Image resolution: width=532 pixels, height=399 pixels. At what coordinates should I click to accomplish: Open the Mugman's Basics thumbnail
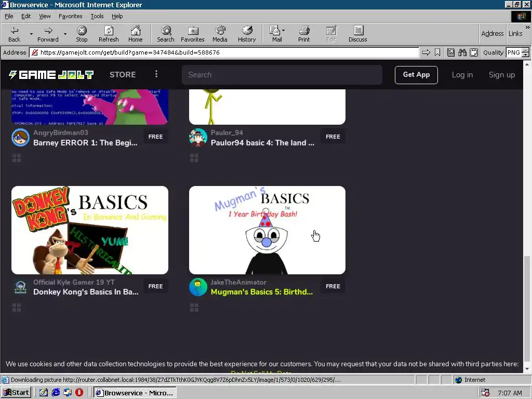pos(268,230)
